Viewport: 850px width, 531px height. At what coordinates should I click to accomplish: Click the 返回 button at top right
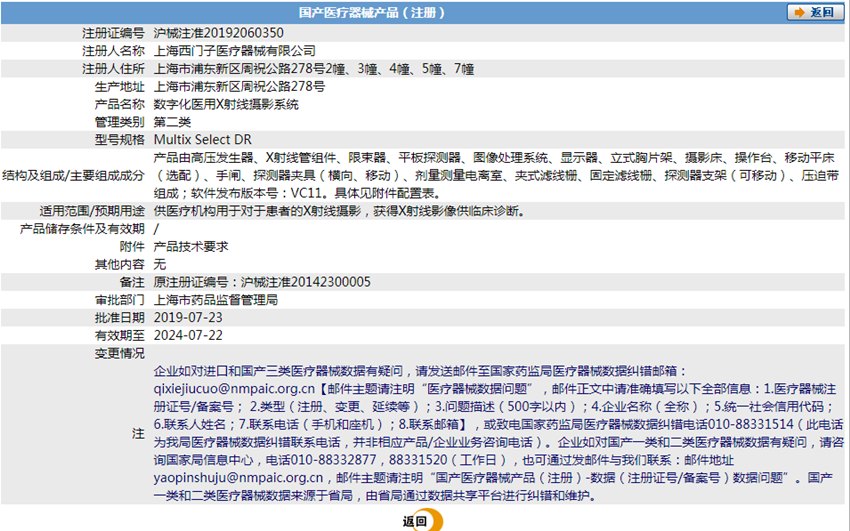pos(815,12)
